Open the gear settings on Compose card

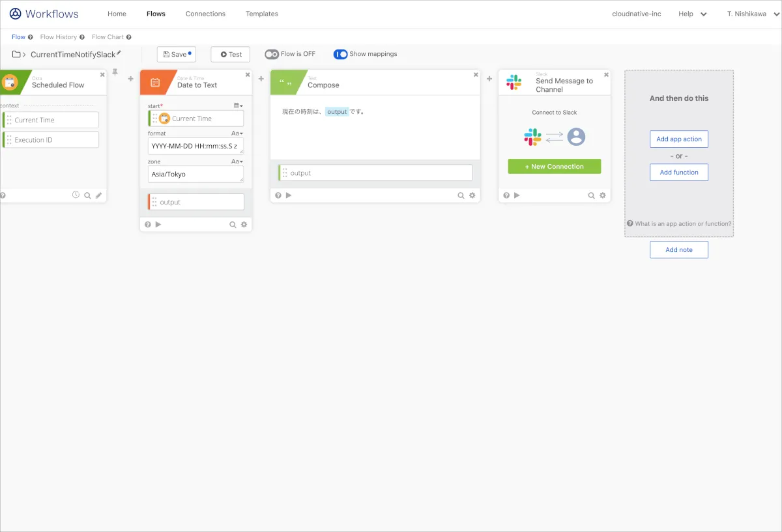point(472,195)
